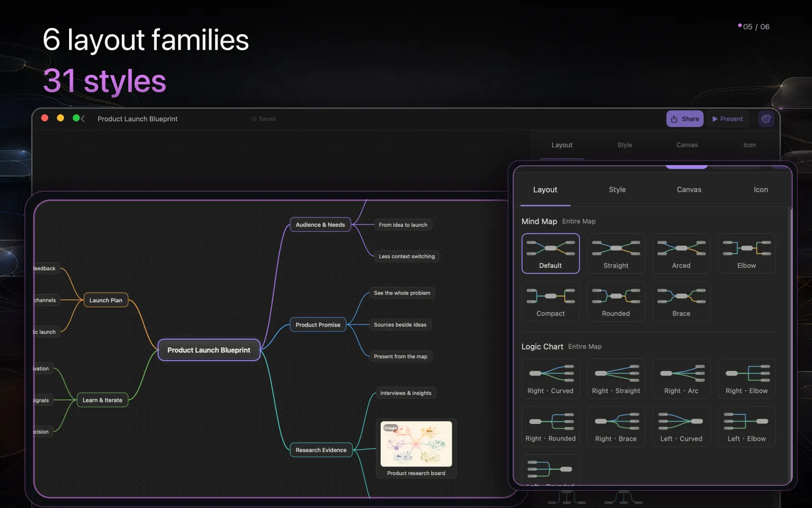Click the "From idea to launch" subtopic

[x=403, y=225]
